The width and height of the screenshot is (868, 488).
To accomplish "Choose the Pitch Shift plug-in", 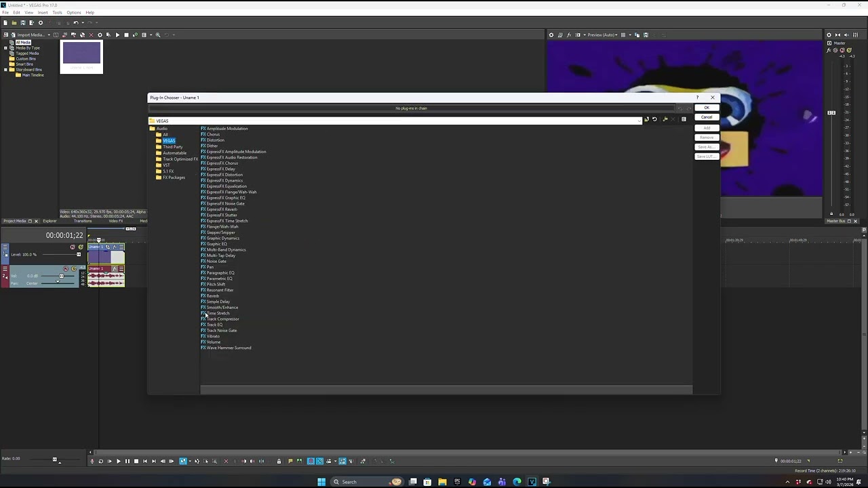I will (x=216, y=284).
